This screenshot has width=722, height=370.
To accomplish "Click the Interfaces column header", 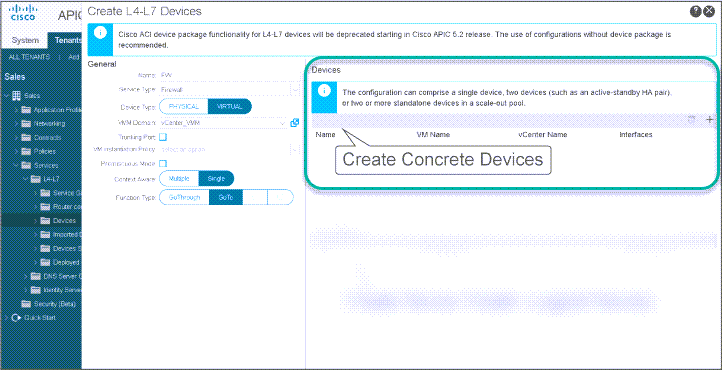I will pyautogui.click(x=635, y=134).
